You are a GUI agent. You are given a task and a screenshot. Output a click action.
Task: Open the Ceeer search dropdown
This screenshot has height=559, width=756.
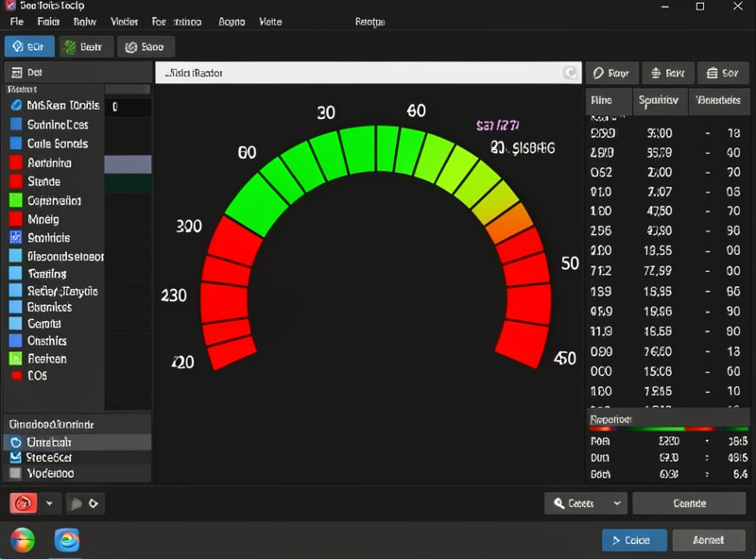(x=586, y=503)
